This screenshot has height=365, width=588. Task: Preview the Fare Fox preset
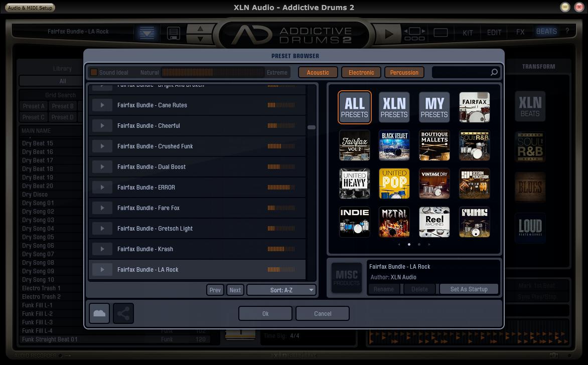[102, 208]
